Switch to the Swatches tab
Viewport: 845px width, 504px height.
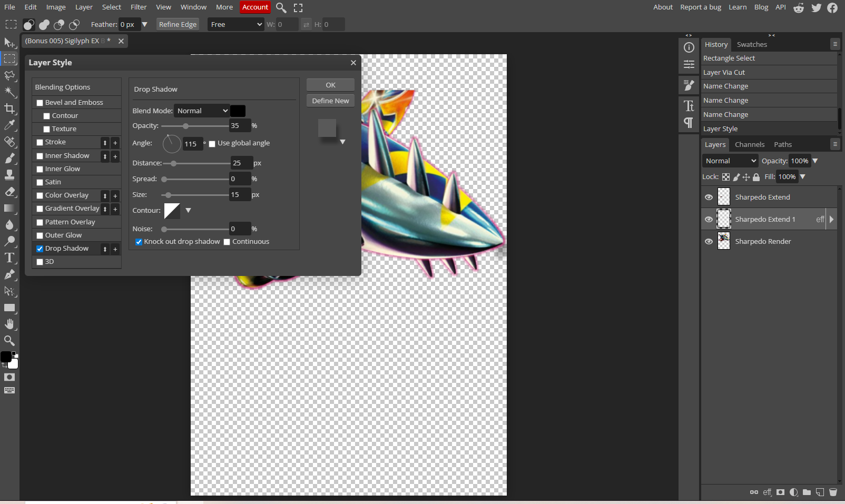pyautogui.click(x=752, y=45)
